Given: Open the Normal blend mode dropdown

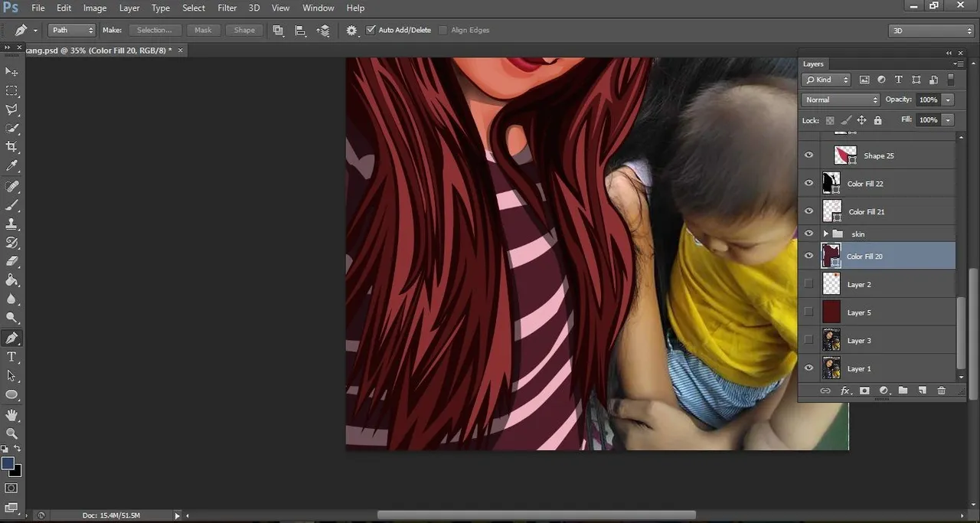Looking at the screenshot, I should pos(841,100).
